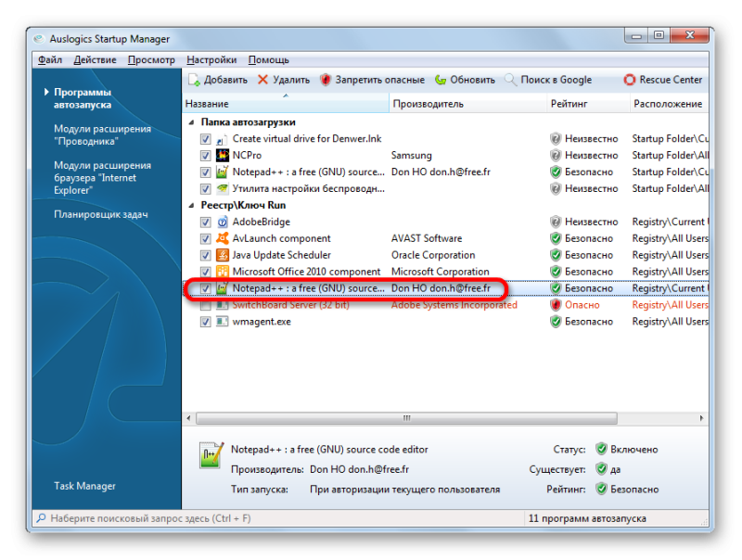Click the green Включено status icon

601,449
